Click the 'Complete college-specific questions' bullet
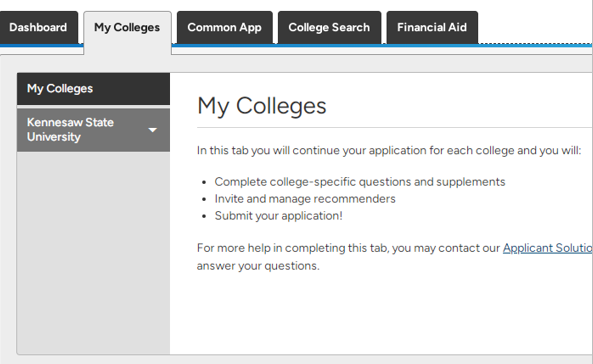The image size is (593, 364). pos(360,182)
